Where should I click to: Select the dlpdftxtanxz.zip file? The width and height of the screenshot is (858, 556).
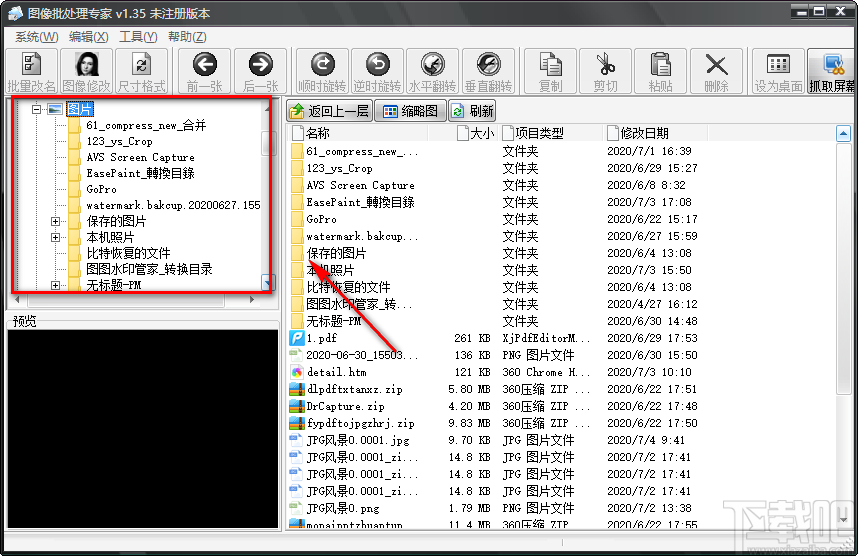click(355, 389)
